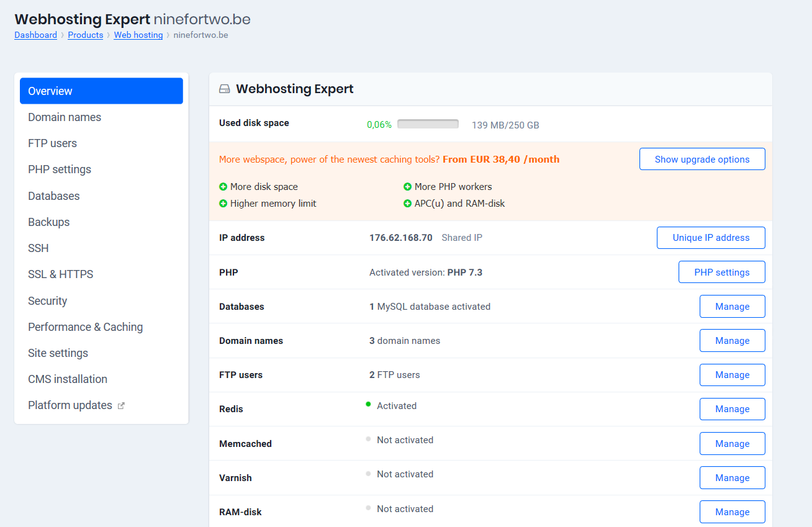The image size is (812, 527).
Task: Open the Databases section from the sidebar
Action: [53, 196]
